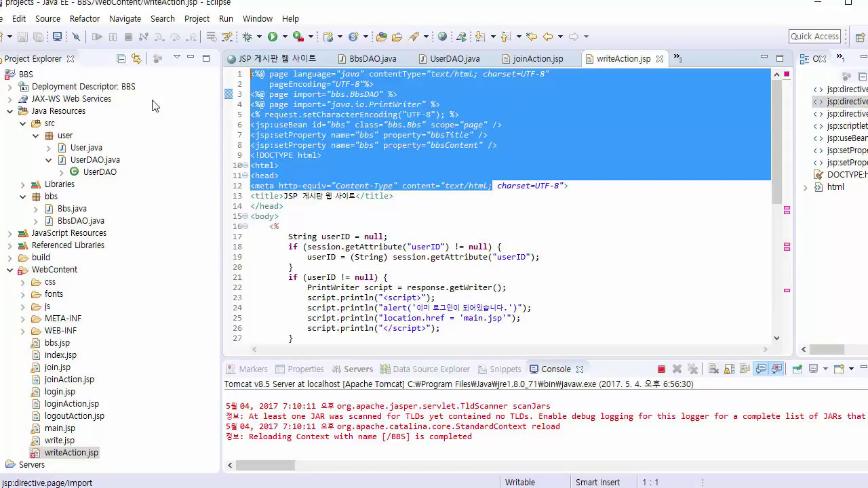Click the Search flashlight toolbar icon

tap(413, 37)
